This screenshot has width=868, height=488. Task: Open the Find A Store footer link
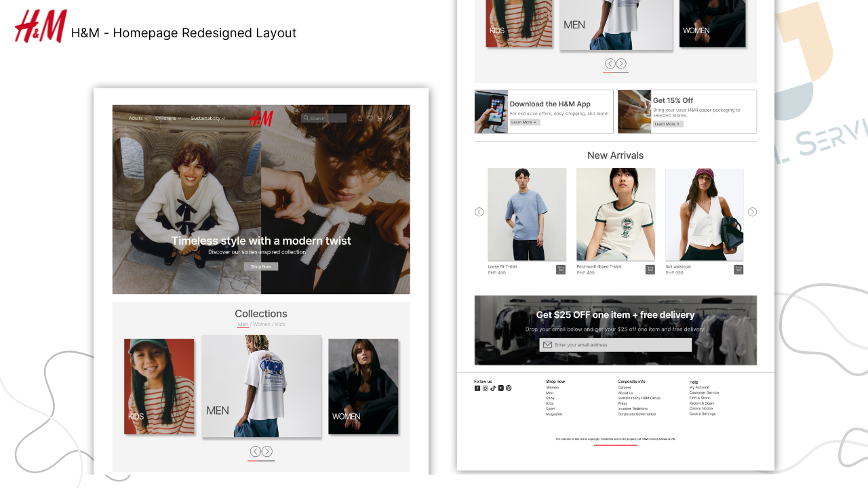coord(700,398)
